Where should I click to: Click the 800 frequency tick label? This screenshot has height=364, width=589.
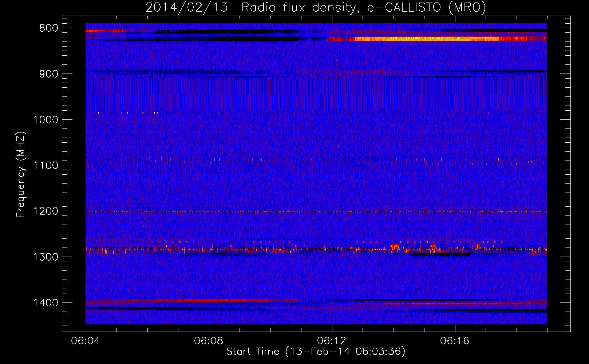coord(48,28)
